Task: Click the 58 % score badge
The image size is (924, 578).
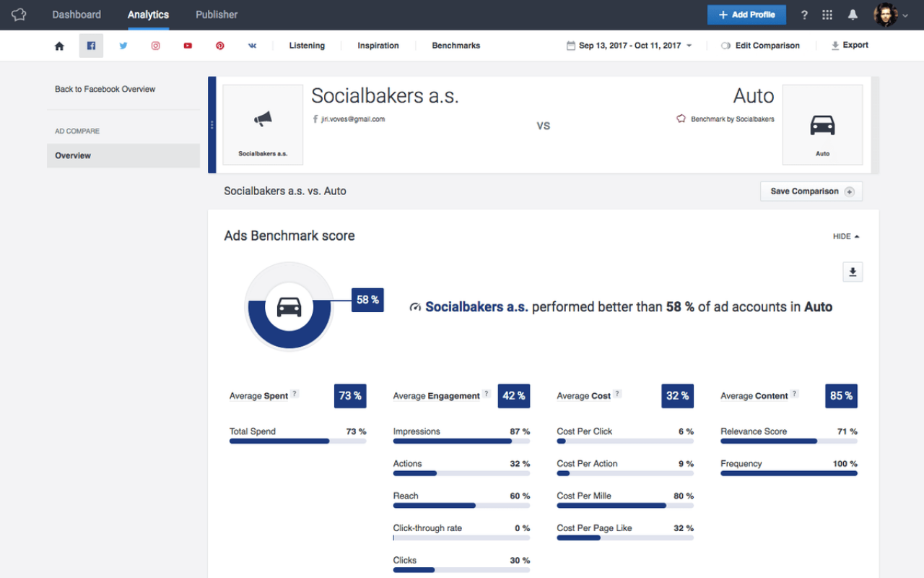Action: (367, 300)
